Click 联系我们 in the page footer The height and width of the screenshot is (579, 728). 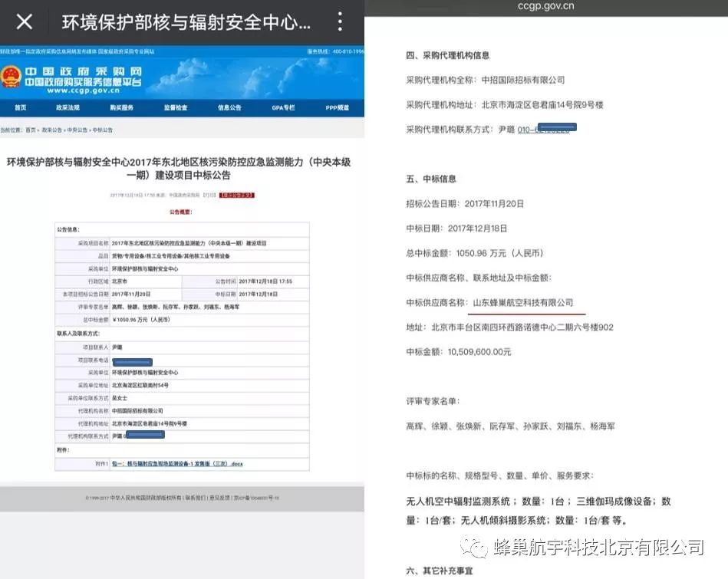[194, 498]
